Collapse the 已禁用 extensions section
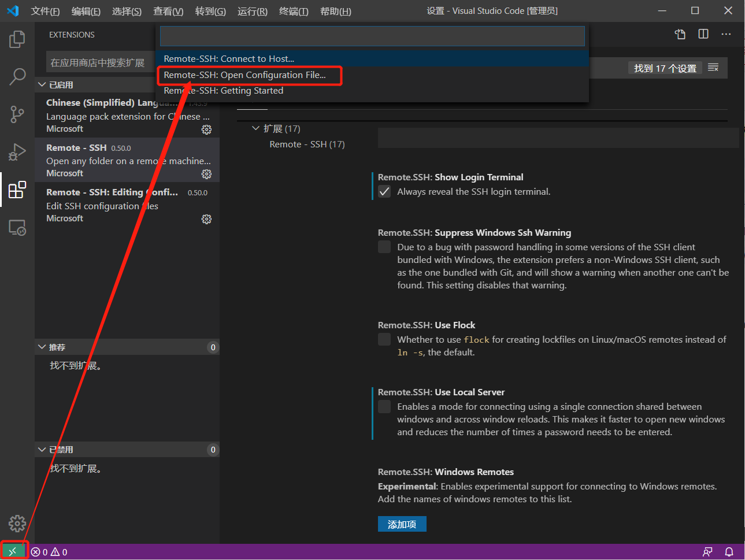This screenshot has width=745, height=560. pos(42,450)
